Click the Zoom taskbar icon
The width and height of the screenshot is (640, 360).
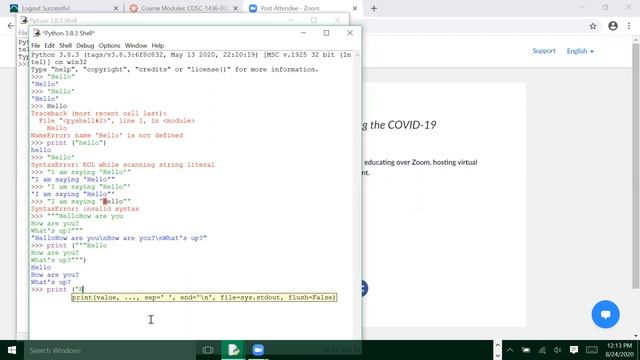click(x=258, y=350)
